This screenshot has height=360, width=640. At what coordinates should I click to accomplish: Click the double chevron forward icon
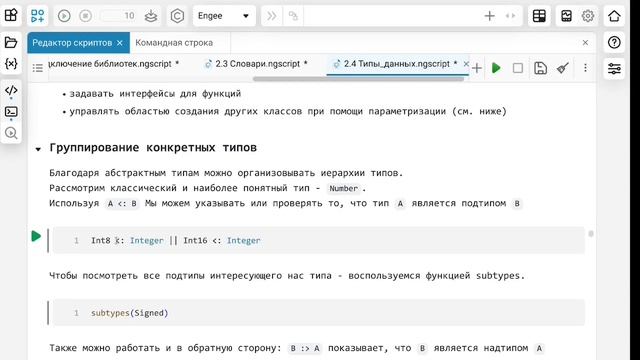point(271,16)
